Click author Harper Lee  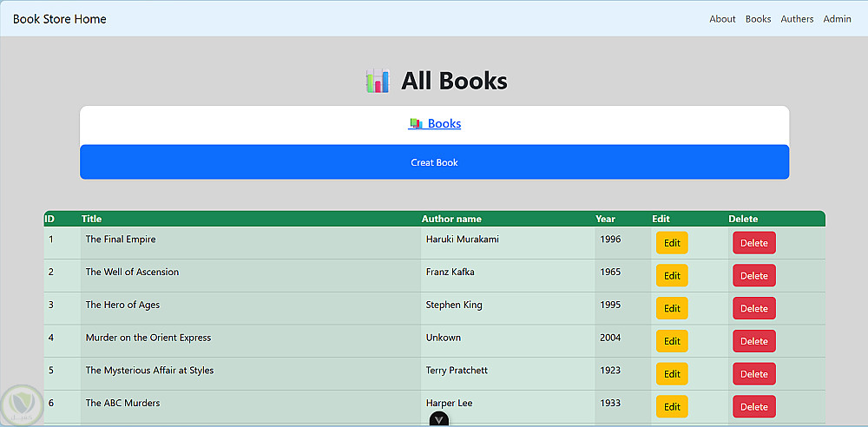449,403
